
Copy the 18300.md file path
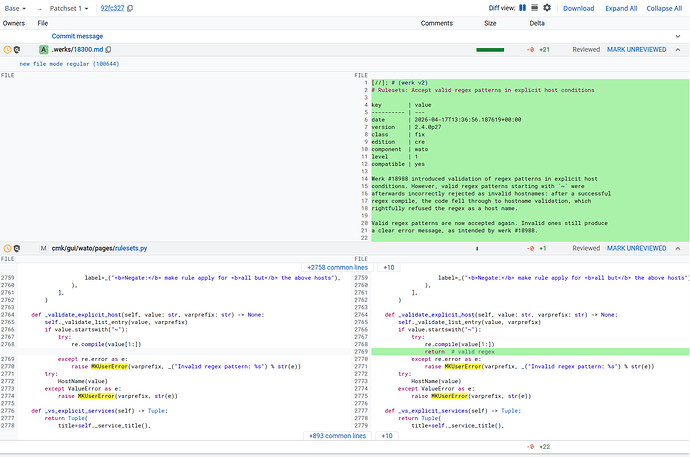click(x=109, y=49)
